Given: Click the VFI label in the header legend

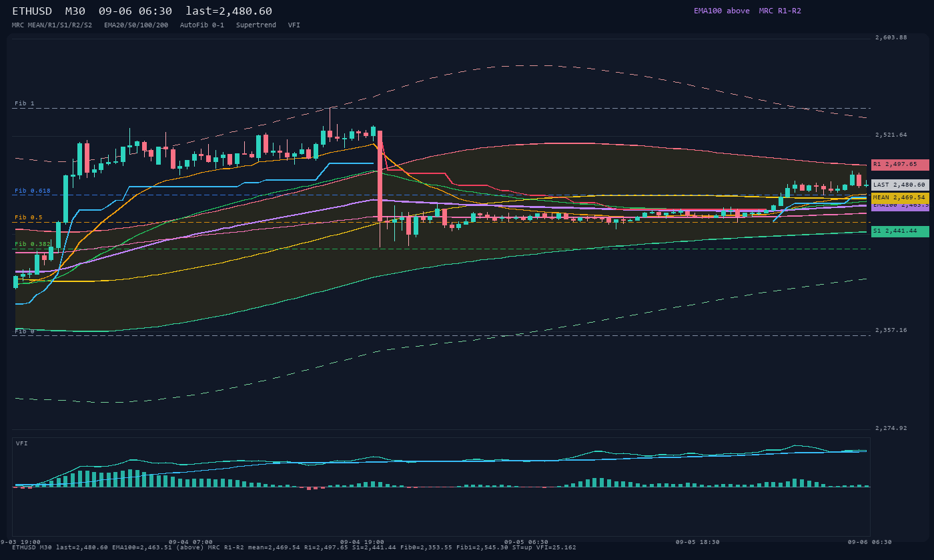Looking at the screenshot, I should (294, 25).
